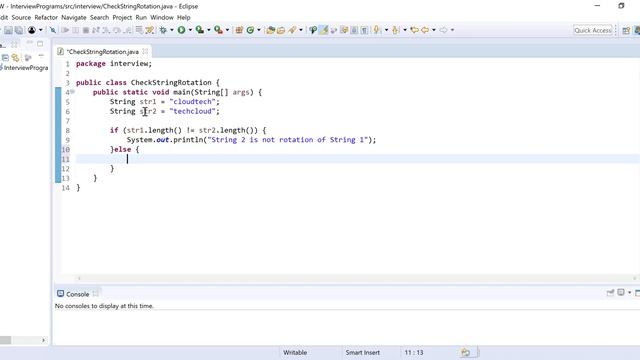The width and height of the screenshot is (640, 360).
Task: Toggle Show Whitespace Characters icon
Action: click(x=364, y=30)
